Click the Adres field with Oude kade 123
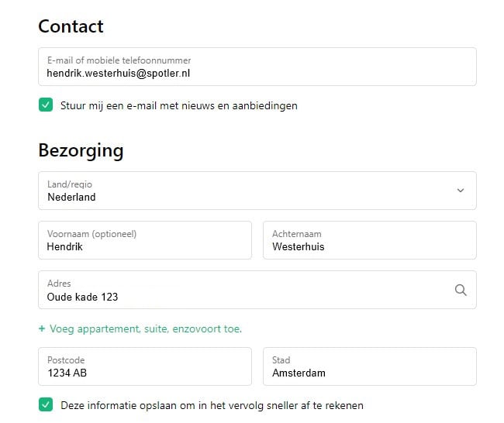Image resolution: width=504 pixels, height=423 pixels. pyautogui.click(x=233, y=296)
